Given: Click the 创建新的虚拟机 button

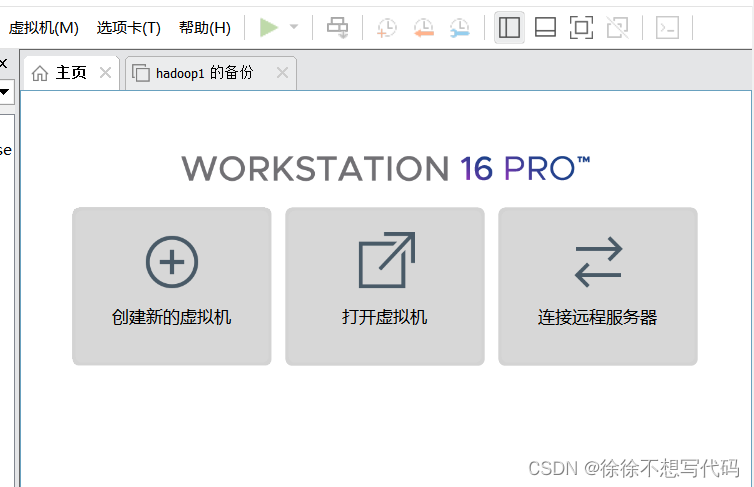Looking at the screenshot, I should tap(172, 286).
